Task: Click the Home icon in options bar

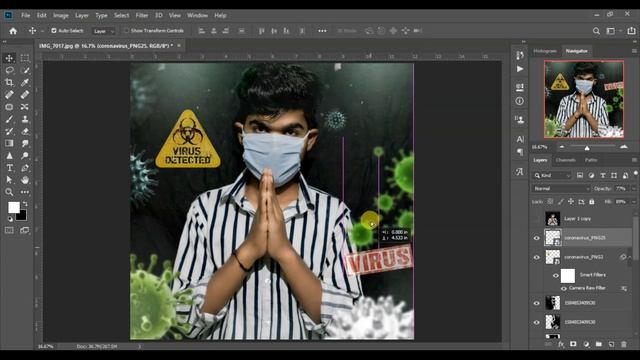Action: tap(13, 31)
